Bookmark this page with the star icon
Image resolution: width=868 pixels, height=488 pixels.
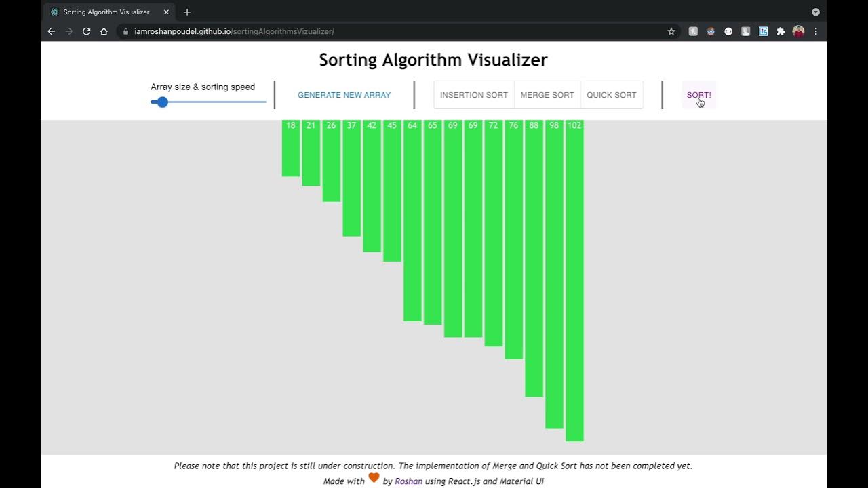pyautogui.click(x=671, y=31)
